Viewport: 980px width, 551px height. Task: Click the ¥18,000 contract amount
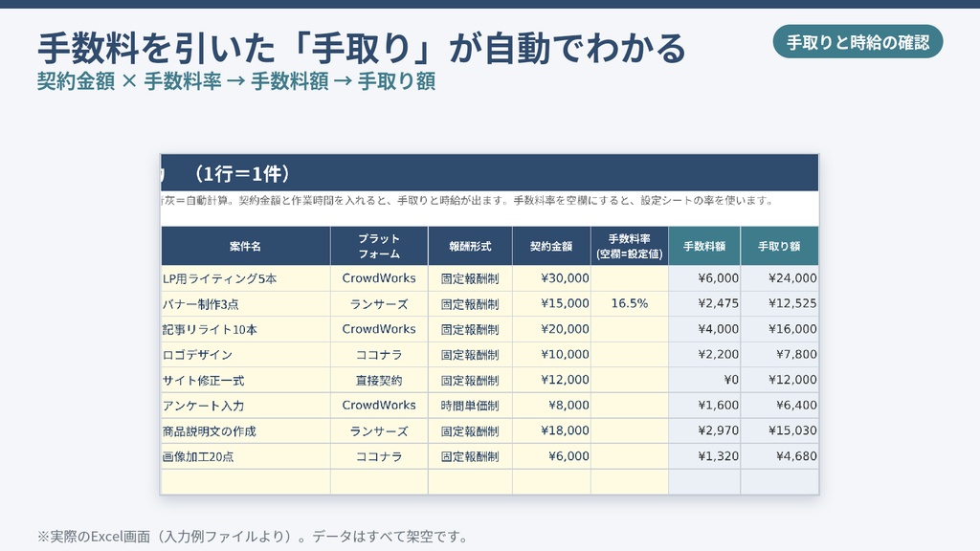coord(551,431)
